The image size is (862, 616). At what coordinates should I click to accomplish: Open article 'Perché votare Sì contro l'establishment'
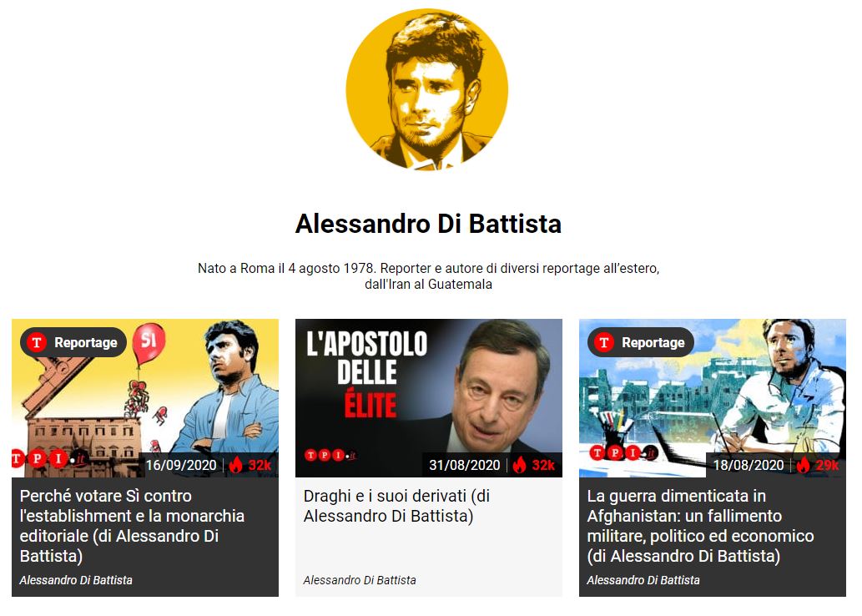132,526
